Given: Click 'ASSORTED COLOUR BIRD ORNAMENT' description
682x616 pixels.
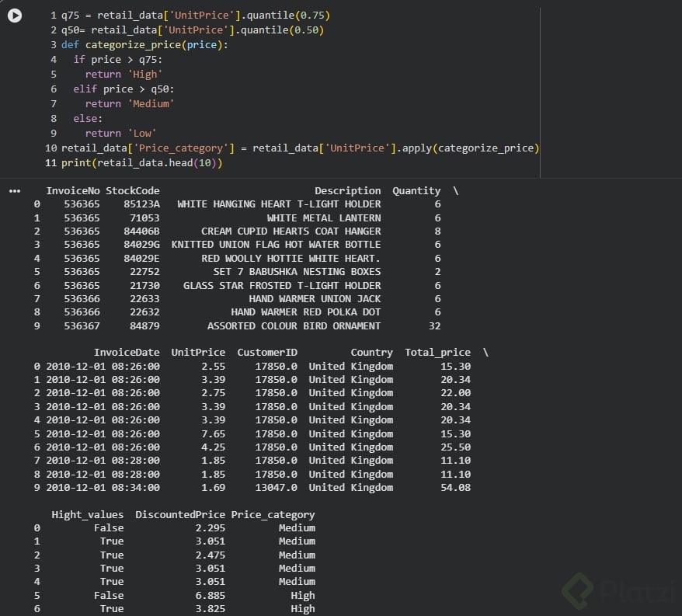Looking at the screenshot, I should tap(294, 325).
